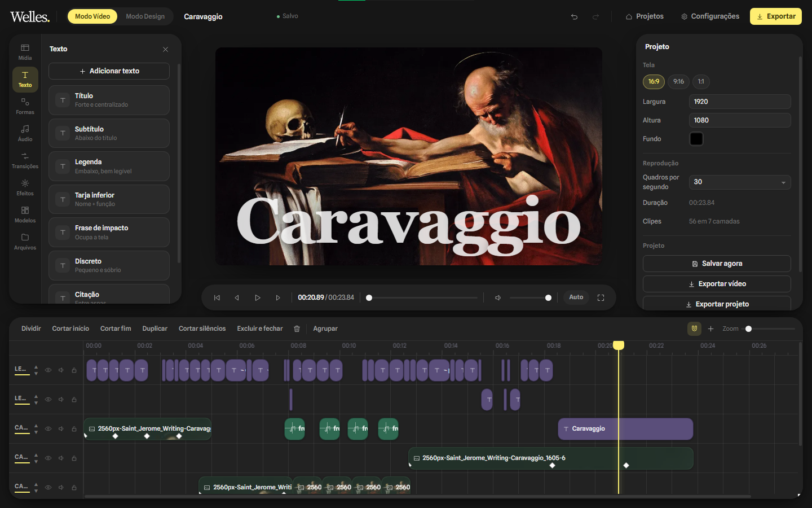Open the Quadros por segundo dropdown

(740, 182)
